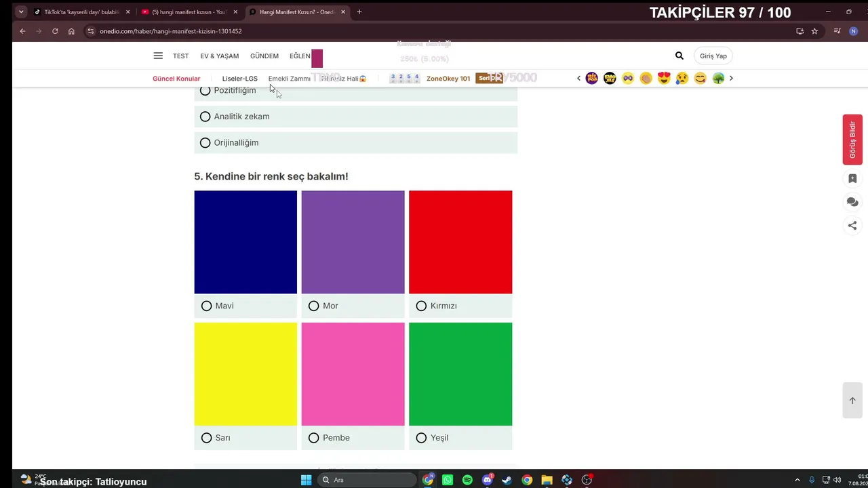This screenshot has width=868, height=488.
Task: Close the TikTok browser tab
Action: click(x=127, y=12)
